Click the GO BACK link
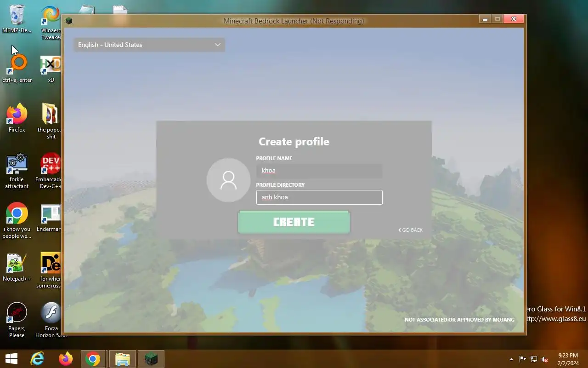The height and width of the screenshot is (368, 588). tap(411, 230)
